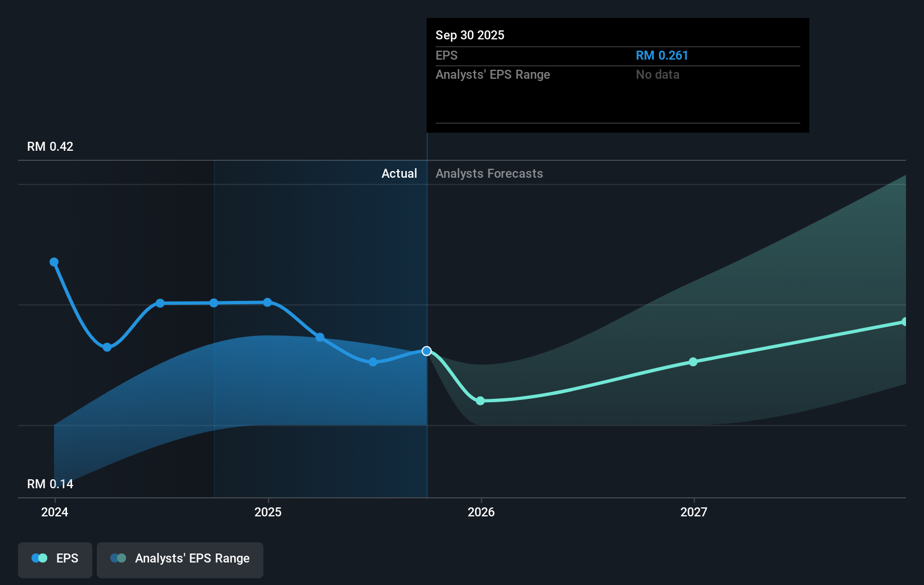Image resolution: width=924 pixels, height=585 pixels.
Task: Collapse the Analysts' EPS Range row showing No data
Action: [x=492, y=74]
